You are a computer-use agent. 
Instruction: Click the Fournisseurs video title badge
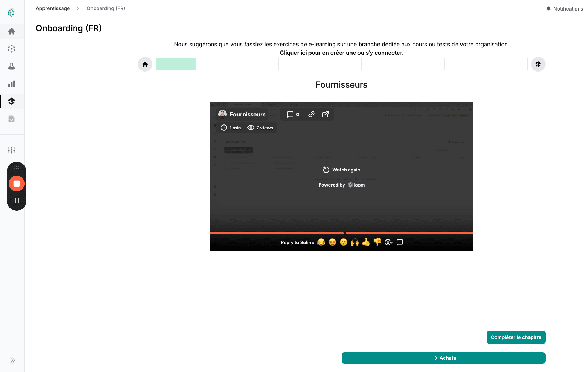(x=242, y=114)
